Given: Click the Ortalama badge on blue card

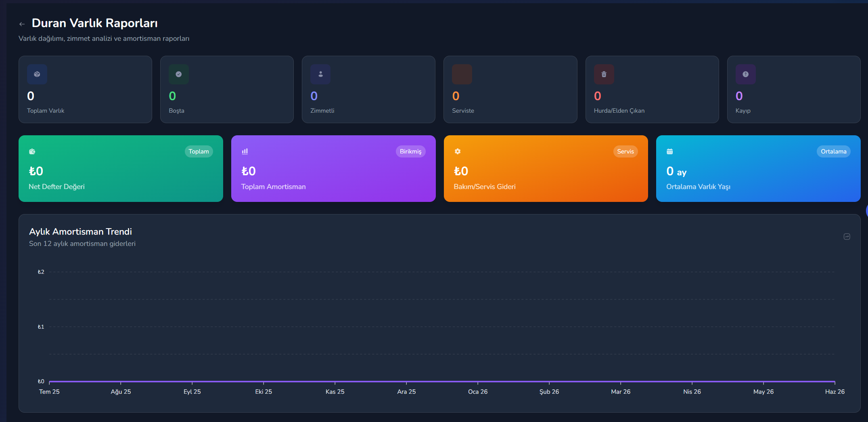Looking at the screenshot, I should (834, 151).
